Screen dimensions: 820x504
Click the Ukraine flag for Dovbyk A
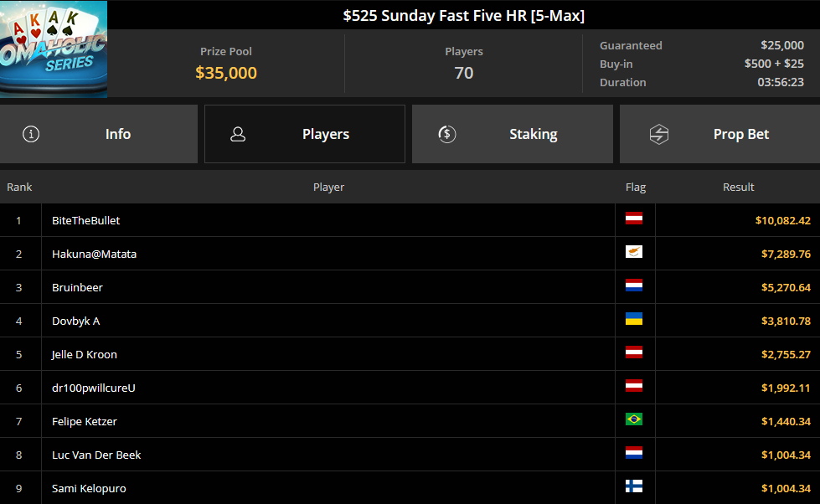click(x=634, y=319)
